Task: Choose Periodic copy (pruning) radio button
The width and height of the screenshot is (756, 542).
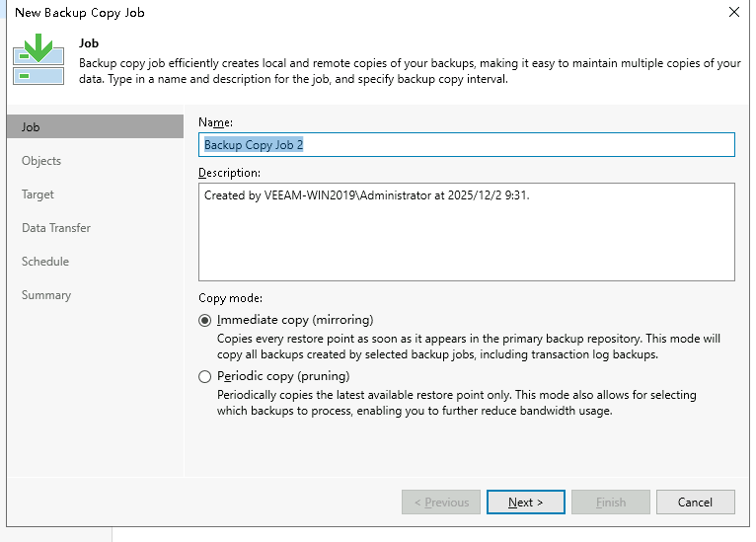Action: [205, 376]
